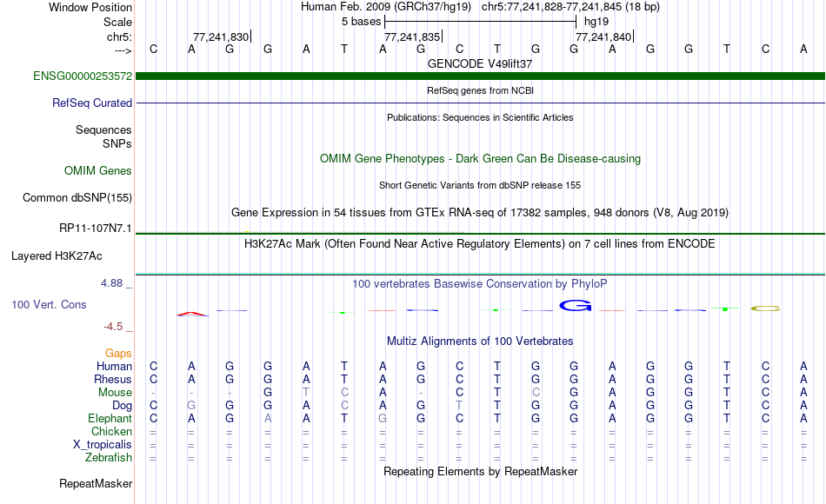This screenshot has width=826, height=504.
Task: Click the 77,241,835 ruler position
Action: click(412, 36)
